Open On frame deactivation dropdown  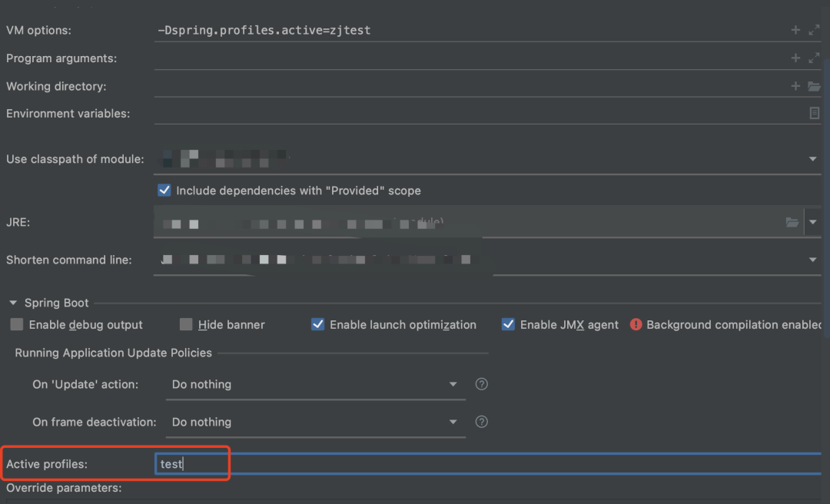point(453,422)
